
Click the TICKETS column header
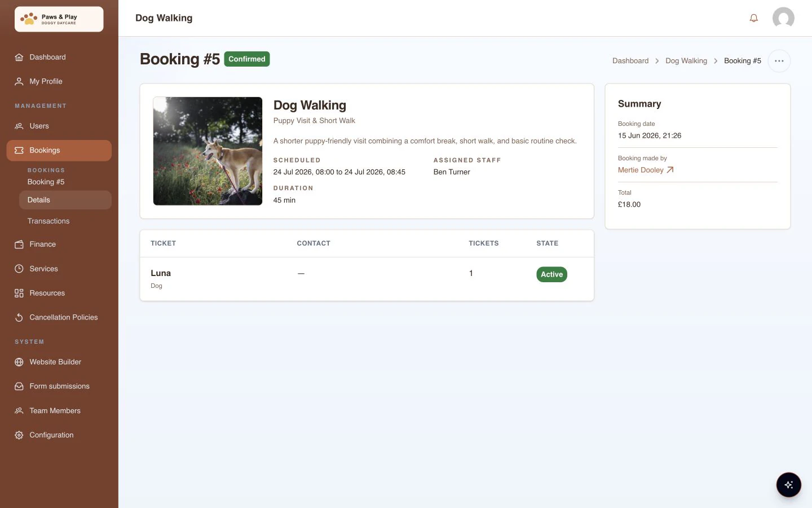(x=484, y=243)
